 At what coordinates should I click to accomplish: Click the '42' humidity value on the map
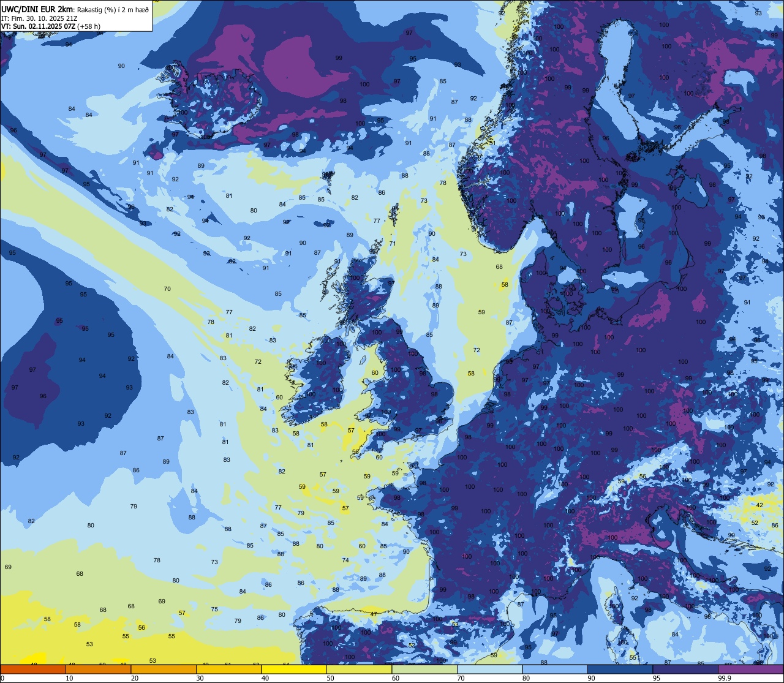(759, 505)
